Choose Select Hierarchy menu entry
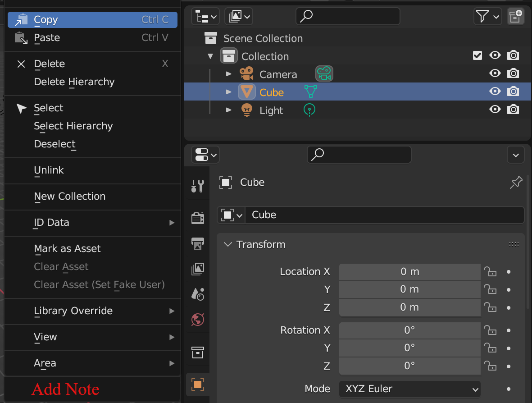The image size is (532, 403). coord(92,126)
